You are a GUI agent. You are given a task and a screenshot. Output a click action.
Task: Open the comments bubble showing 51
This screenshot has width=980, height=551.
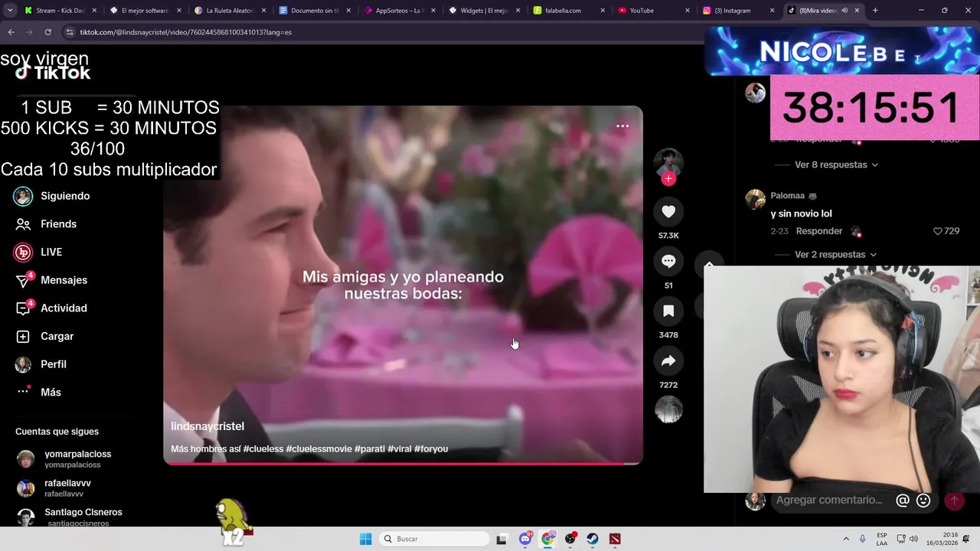pos(668,262)
